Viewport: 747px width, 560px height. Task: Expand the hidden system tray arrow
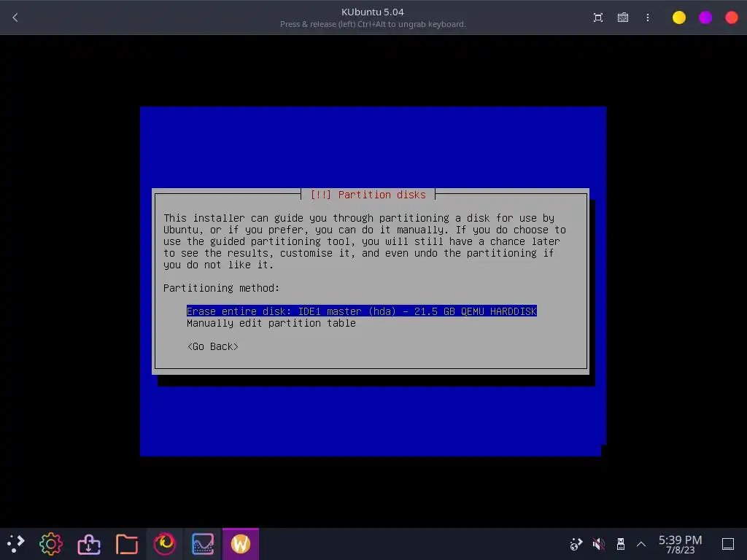pos(641,543)
